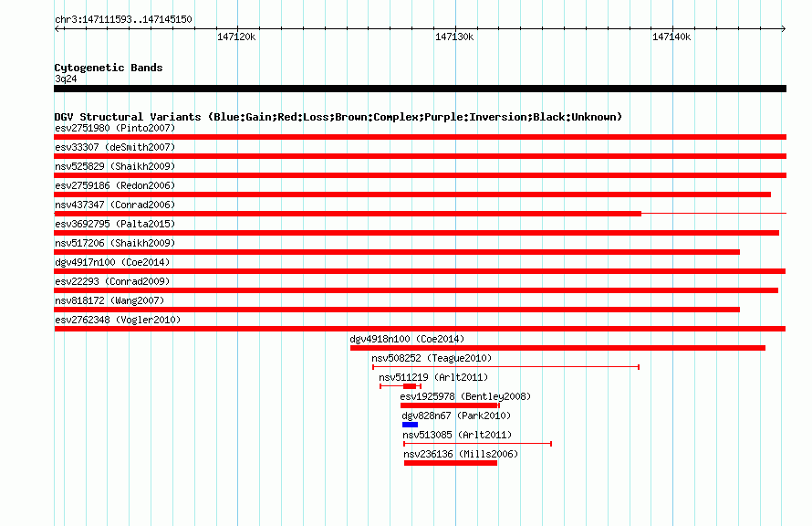Select the Cytogenetic Bands track title
This screenshot has height=526, width=812.
coord(109,68)
